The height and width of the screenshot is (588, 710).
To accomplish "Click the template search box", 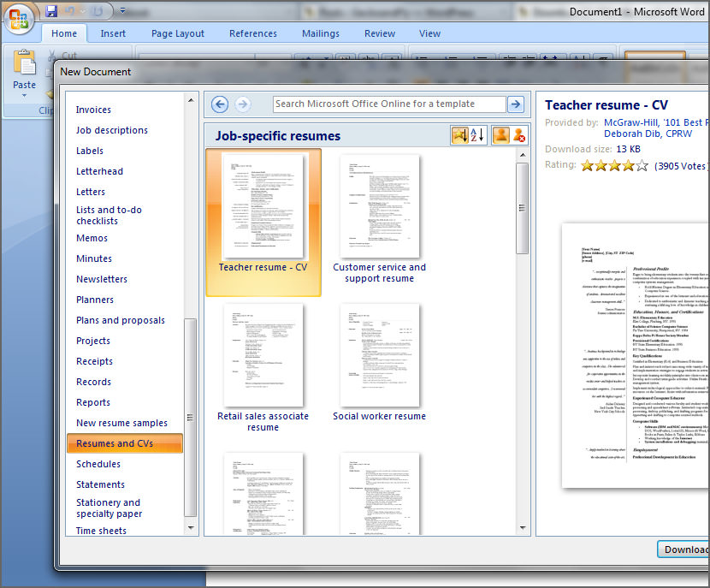I will tap(389, 104).
